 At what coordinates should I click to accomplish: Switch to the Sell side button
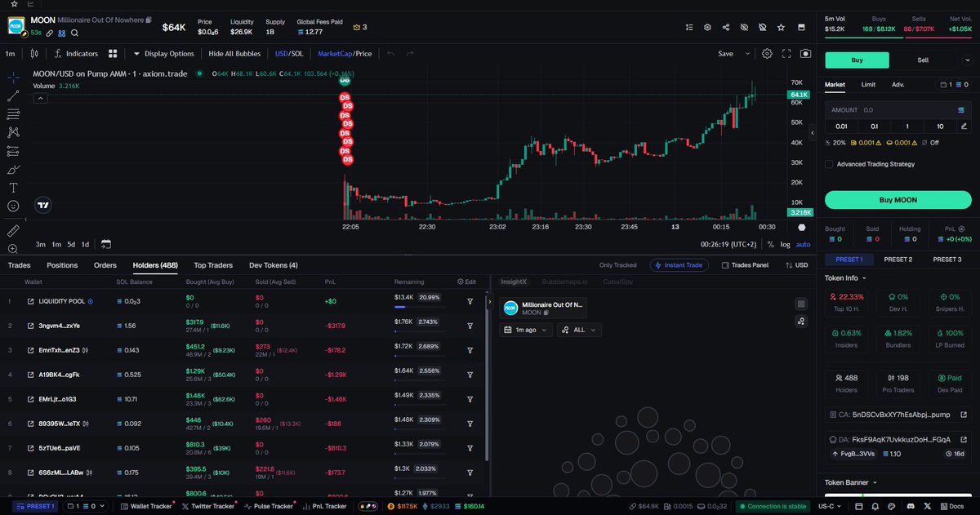click(x=923, y=60)
